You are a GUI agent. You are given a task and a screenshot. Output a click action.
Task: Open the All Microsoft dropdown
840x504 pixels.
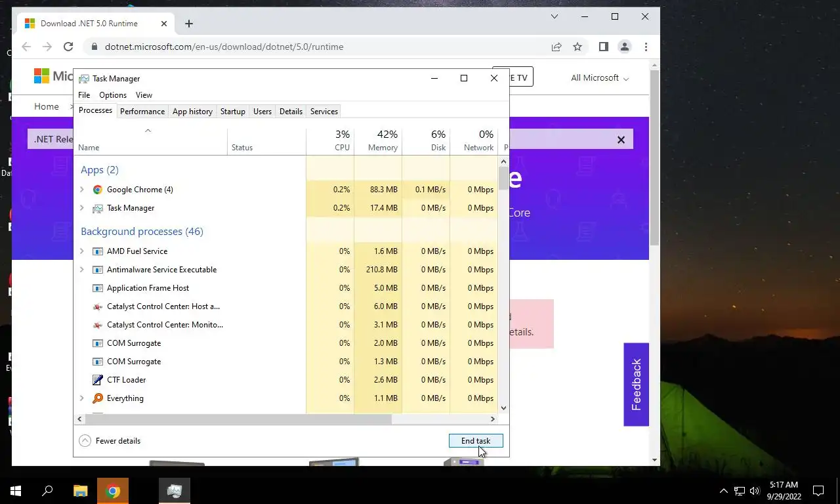click(599, 77)
